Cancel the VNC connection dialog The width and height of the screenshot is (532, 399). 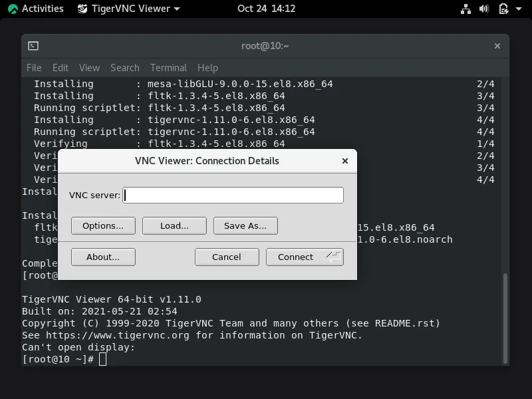(x=227, y=257)
